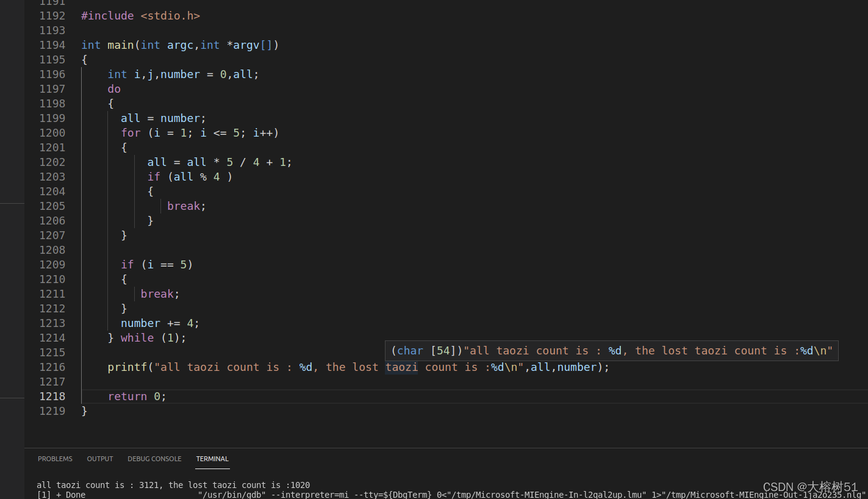The image size is (868, 499).
Task: Click 'argc' parameter in main
Action: [181, 45]
